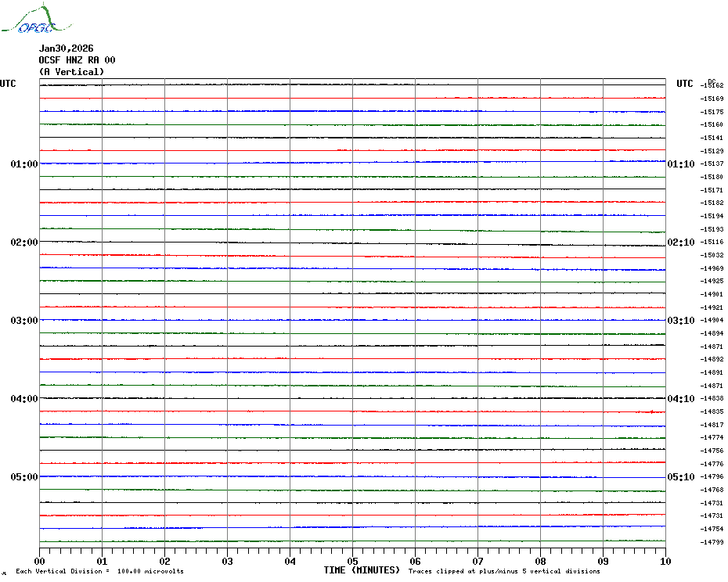
Task: Click the 00 minute axis label
Action: (39, 561)
